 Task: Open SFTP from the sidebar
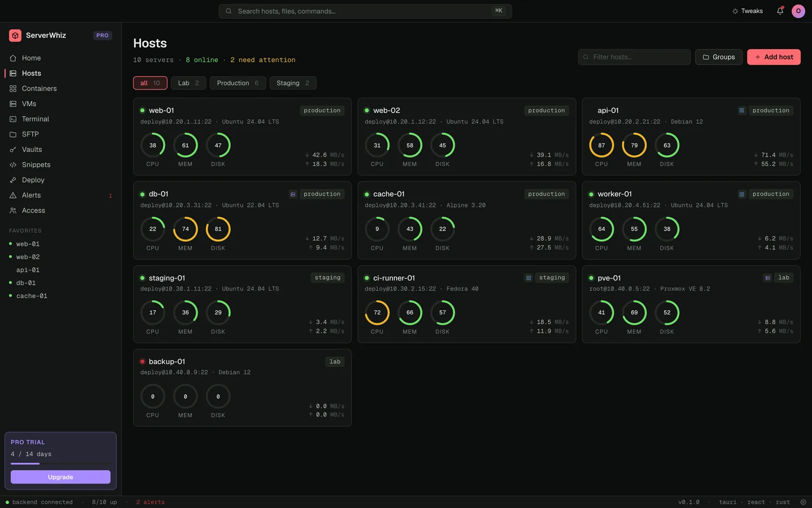(60, 134)
